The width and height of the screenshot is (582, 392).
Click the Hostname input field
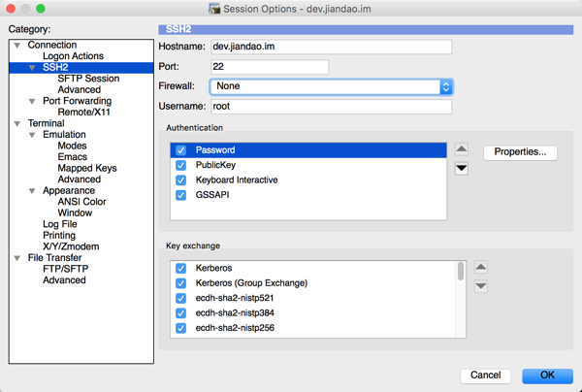click(x=331, y=47)
